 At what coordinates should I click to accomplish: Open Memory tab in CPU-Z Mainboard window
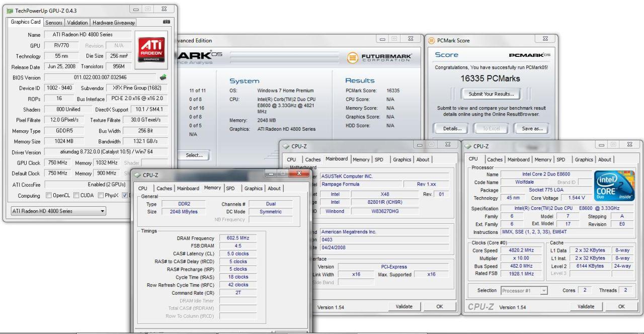(361, 159)
